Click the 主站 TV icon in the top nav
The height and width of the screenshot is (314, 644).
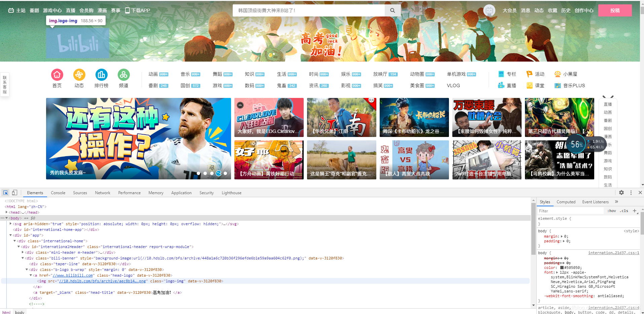coord(11,10)
